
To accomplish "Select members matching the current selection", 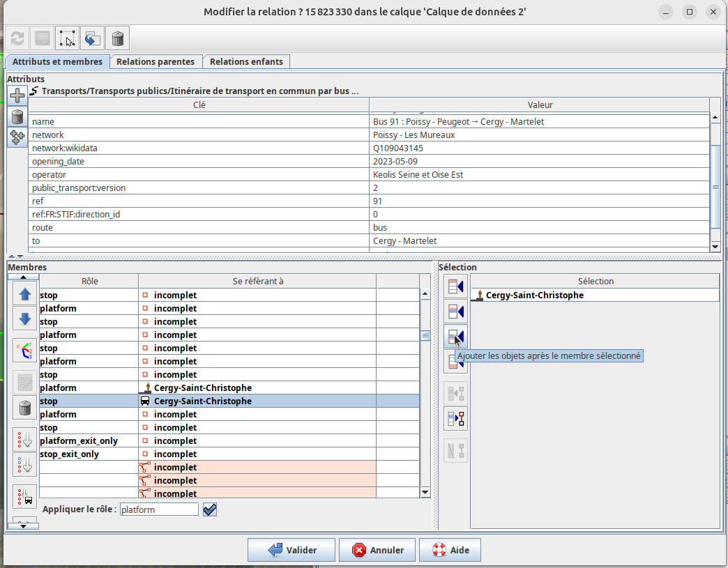I will (455, 419).
